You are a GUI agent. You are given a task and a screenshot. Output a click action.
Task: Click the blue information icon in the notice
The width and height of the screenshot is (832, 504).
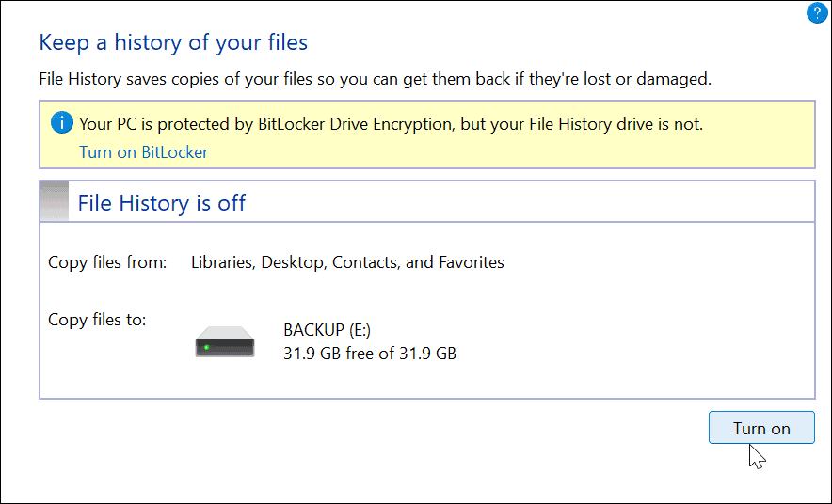[61, 123]
